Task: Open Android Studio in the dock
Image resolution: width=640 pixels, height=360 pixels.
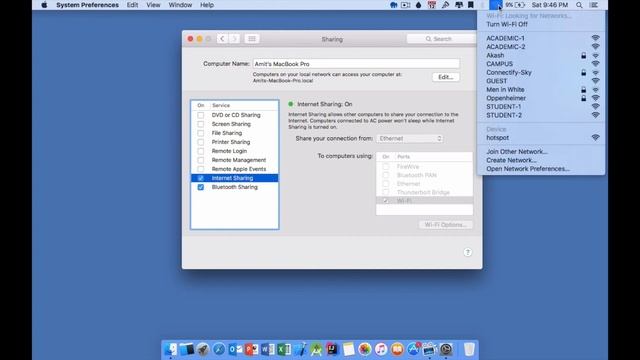Action: [316, 349]
